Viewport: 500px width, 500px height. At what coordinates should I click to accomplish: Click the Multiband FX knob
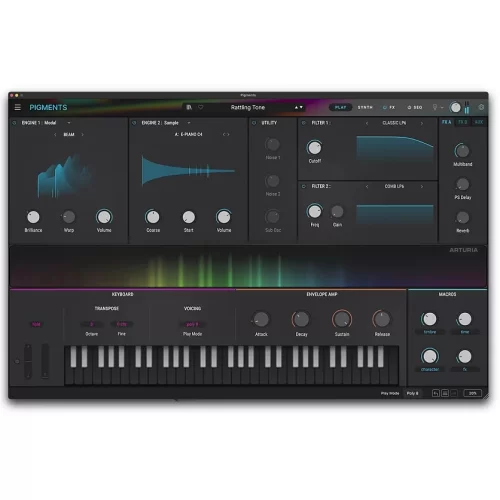click(462, 151)
